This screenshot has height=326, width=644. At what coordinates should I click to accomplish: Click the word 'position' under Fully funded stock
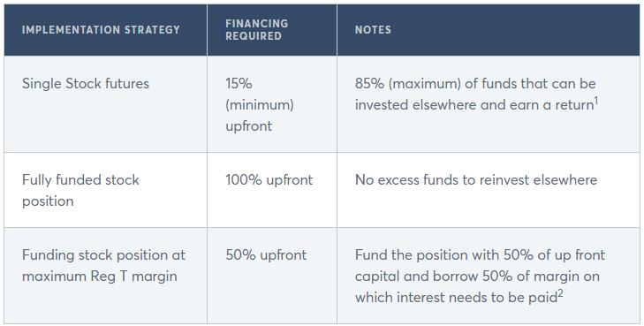48,201
